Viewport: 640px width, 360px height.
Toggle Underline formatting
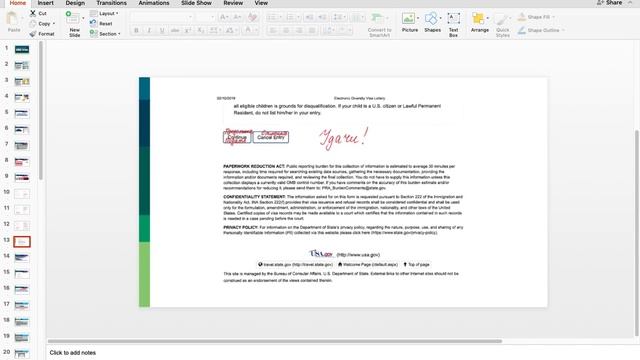(162, 30)
